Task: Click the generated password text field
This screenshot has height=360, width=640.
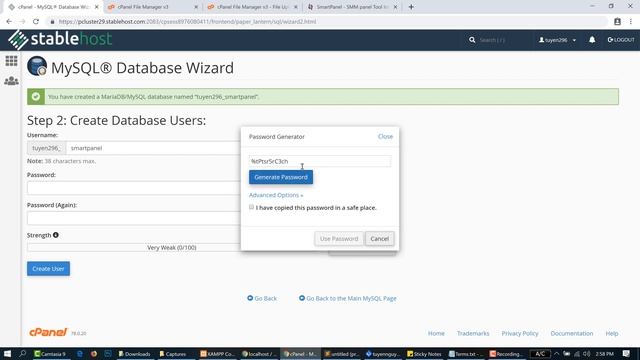Action: 320,161
